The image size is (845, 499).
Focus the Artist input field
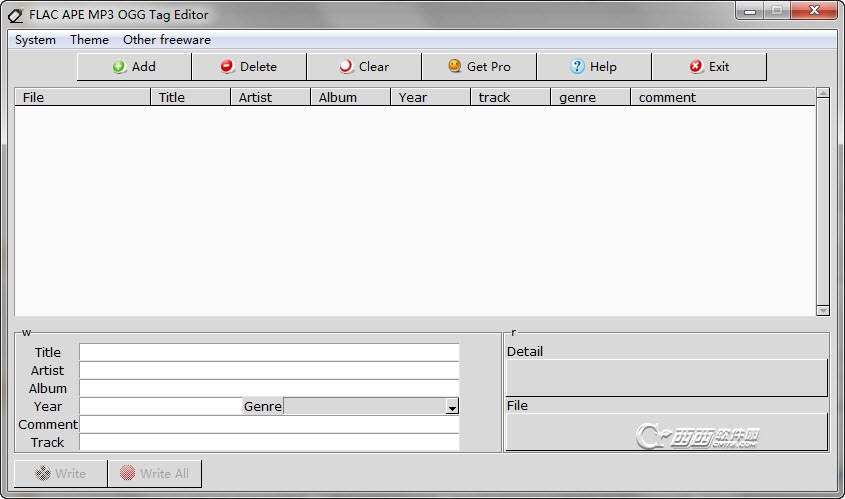click(269, 370)
